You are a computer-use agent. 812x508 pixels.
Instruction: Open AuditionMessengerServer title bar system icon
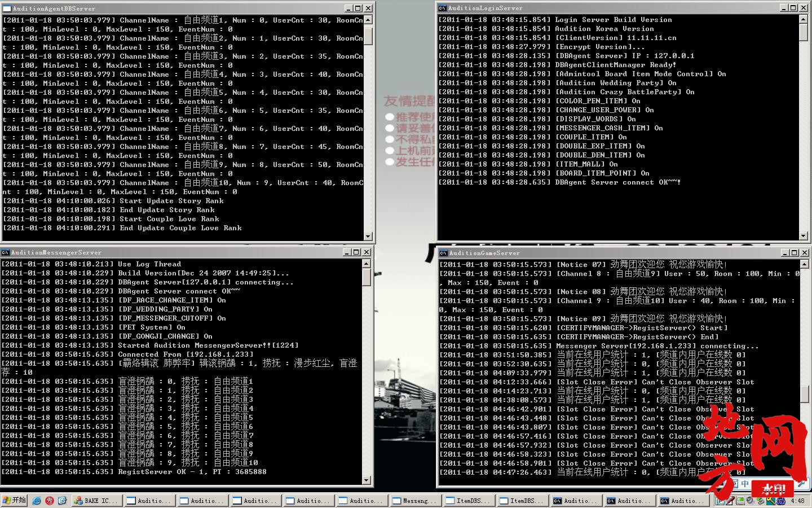pos(5,252)
